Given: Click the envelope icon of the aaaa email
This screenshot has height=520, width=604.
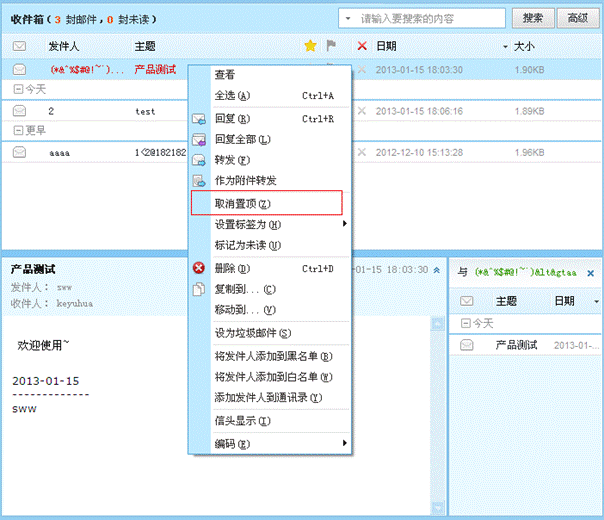Looking at the screenshot, I should pos(19,152).
